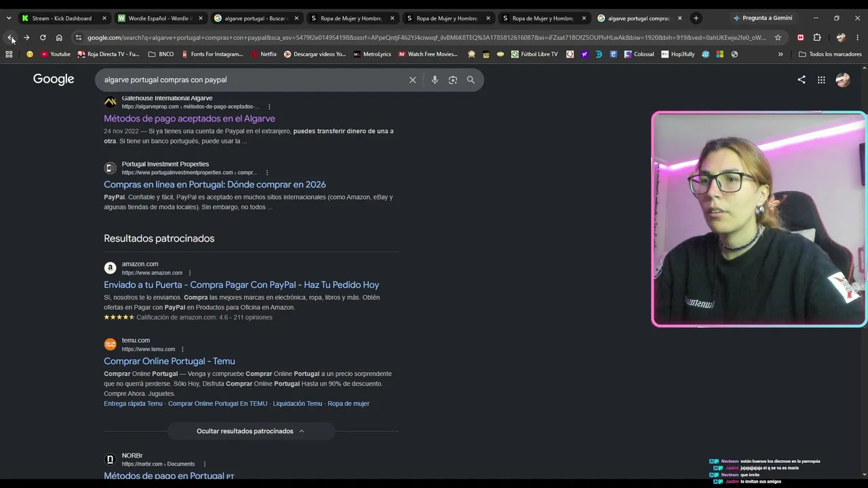Open options for the temu.com sponsored result

(182, 349)
